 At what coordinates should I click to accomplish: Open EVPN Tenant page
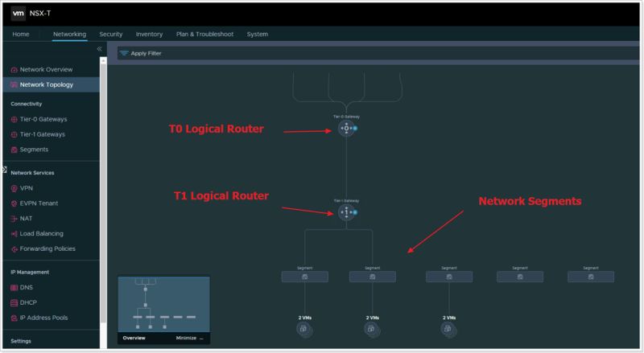point(39,203)
